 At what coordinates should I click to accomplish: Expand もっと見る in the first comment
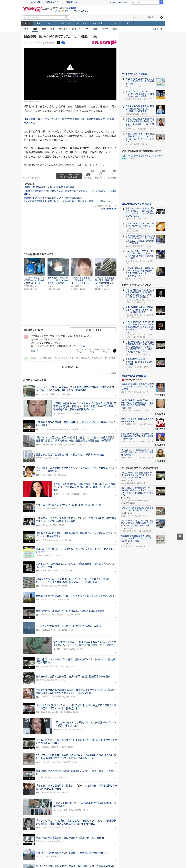click(79, 346)
